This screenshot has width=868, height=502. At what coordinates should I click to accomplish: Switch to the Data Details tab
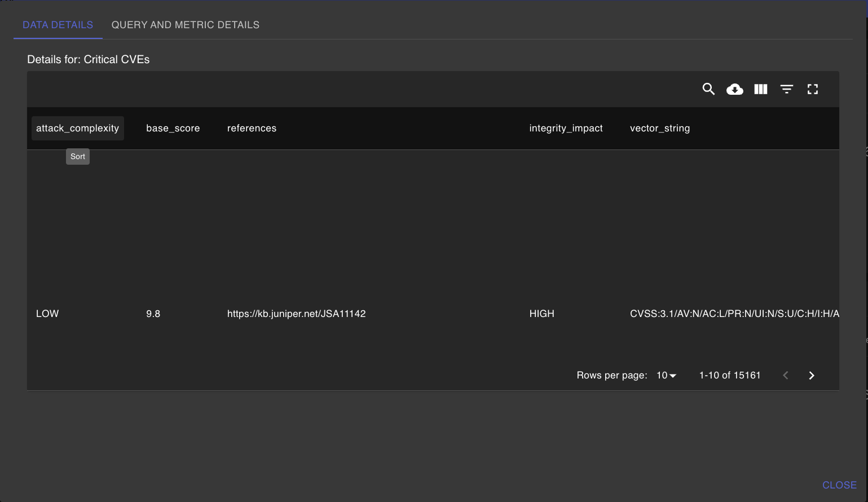58,25
